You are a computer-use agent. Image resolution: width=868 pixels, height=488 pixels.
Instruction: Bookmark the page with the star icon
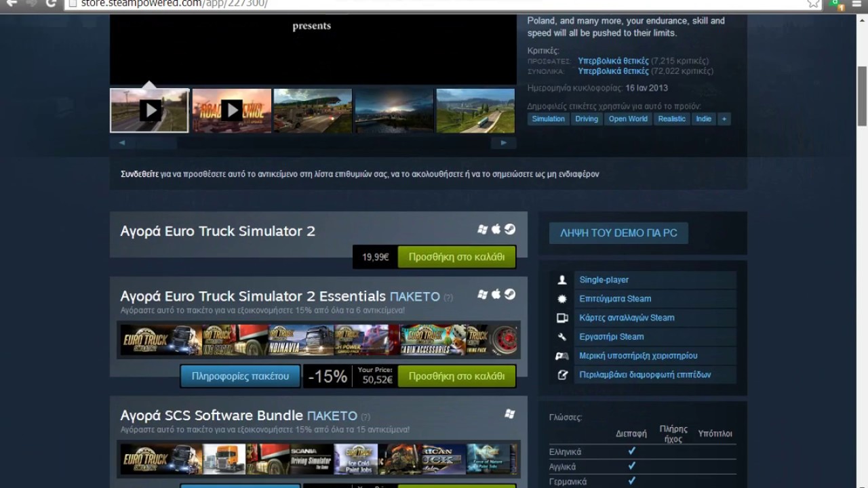[813, 3]
